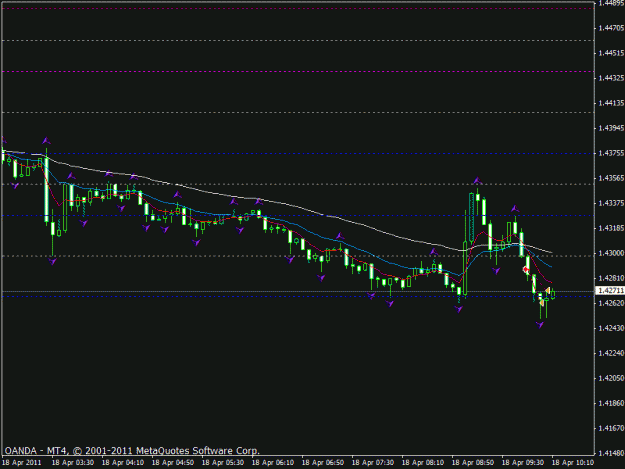Viewport: 625px width, 469px height.
Task: Click the 1.42050 price axis label
Action: pos(611,378)
